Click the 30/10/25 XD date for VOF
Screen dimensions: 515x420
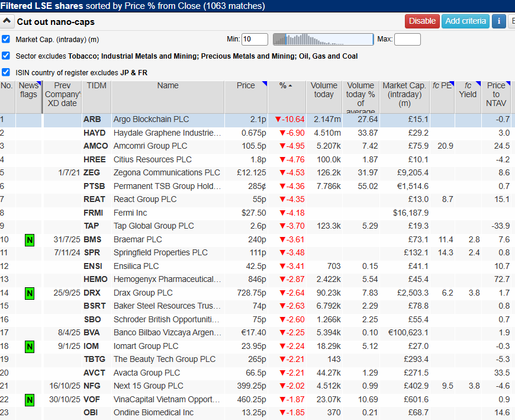[65, 399]
